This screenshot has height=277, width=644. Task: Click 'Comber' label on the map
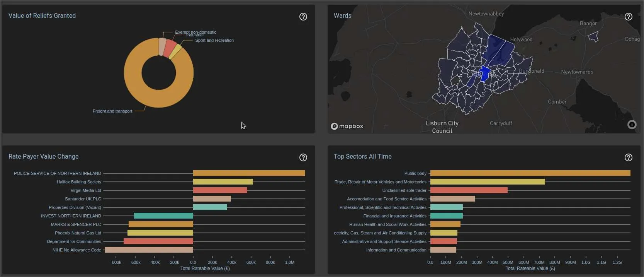tap(557, 102)
